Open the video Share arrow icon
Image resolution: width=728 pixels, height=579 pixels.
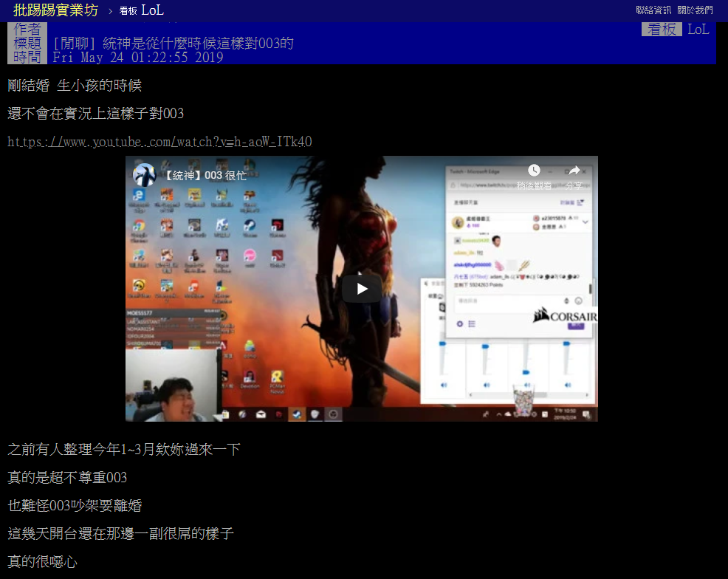574,171
